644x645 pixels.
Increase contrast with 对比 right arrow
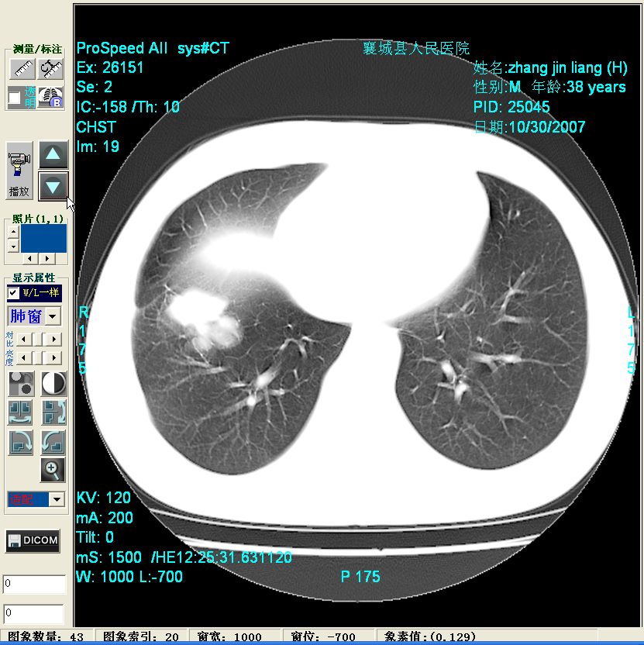coord(55,339)
